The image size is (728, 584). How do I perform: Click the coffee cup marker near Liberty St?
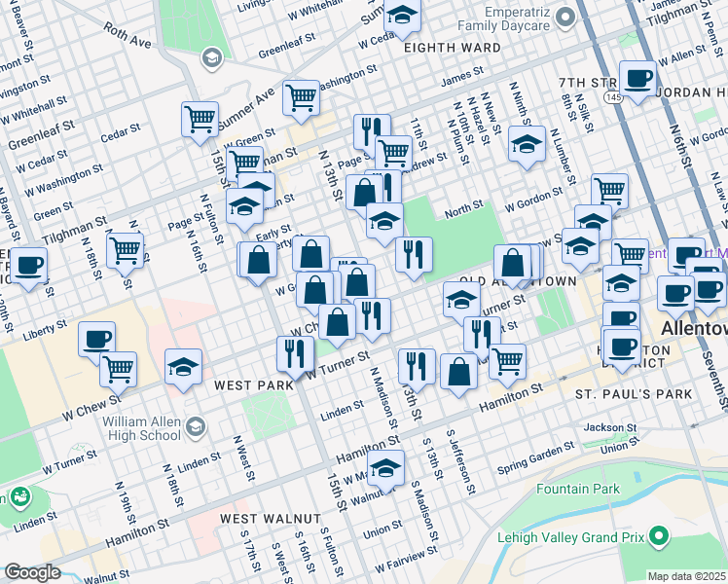pos(96,340)
